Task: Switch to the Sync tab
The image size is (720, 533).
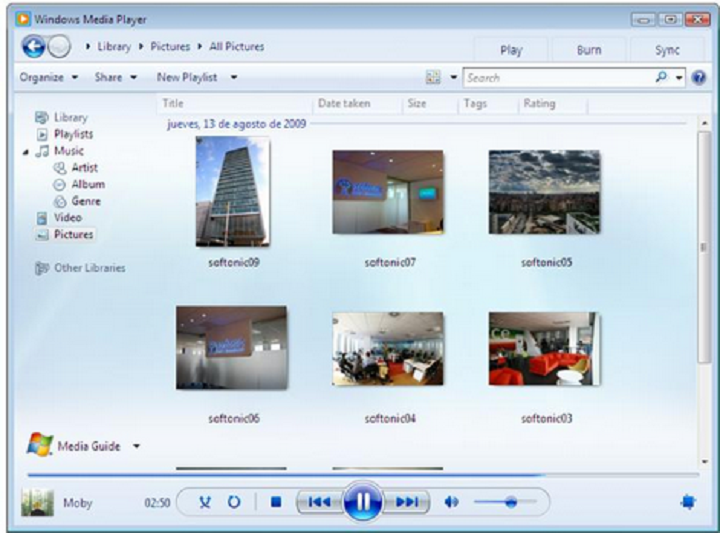Action: click(x=667, y=50)
